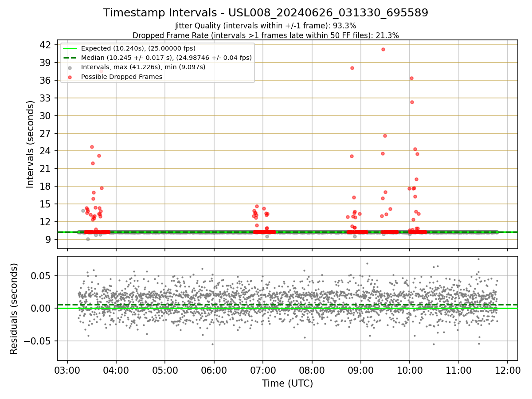This screenshot has height=399, width=532.
Task: Click the 'Intervals (seconds)' y-axis label
Action: click(30, 144)
